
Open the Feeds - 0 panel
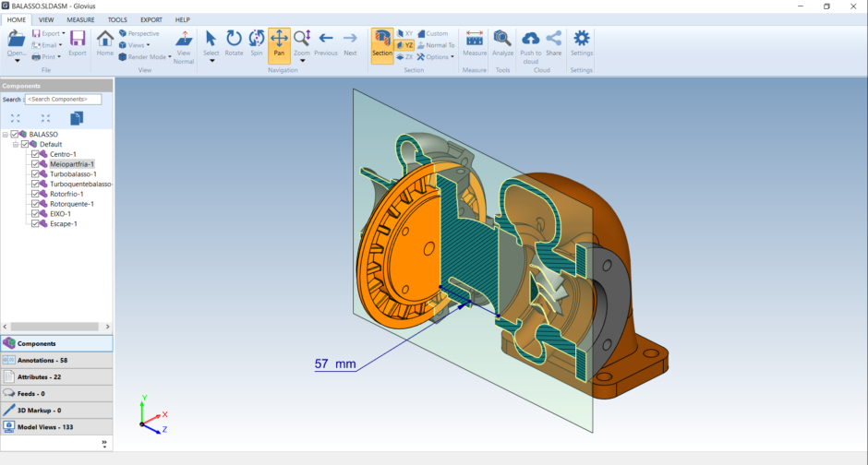click(56, 394)
